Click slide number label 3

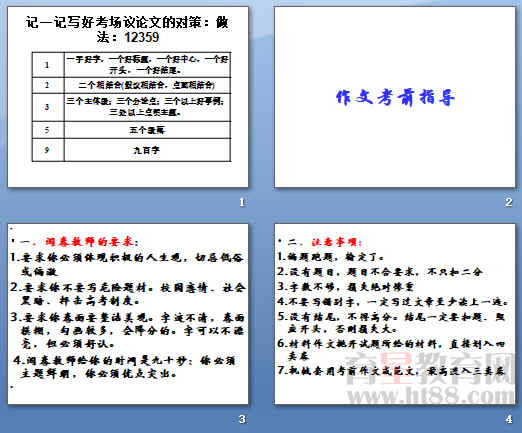242,419
